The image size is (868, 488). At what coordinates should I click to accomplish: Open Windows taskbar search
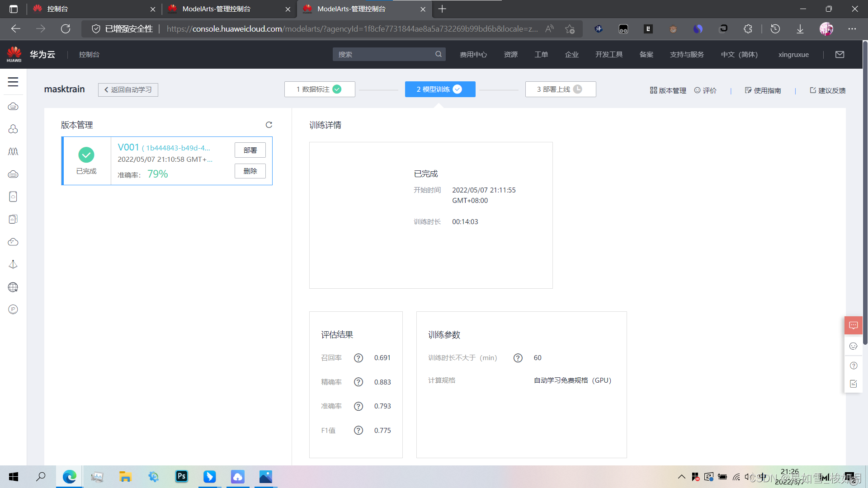(41, 476)
